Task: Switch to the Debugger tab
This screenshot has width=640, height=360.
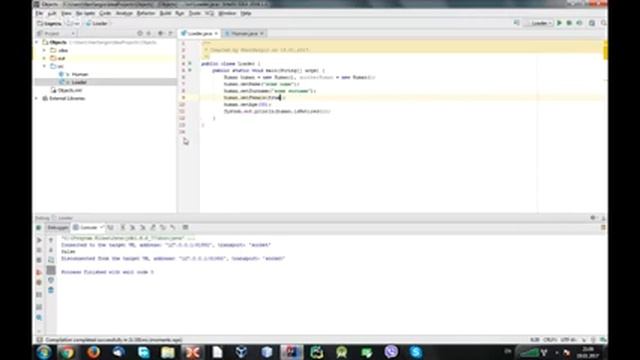Action: [58, 227]
